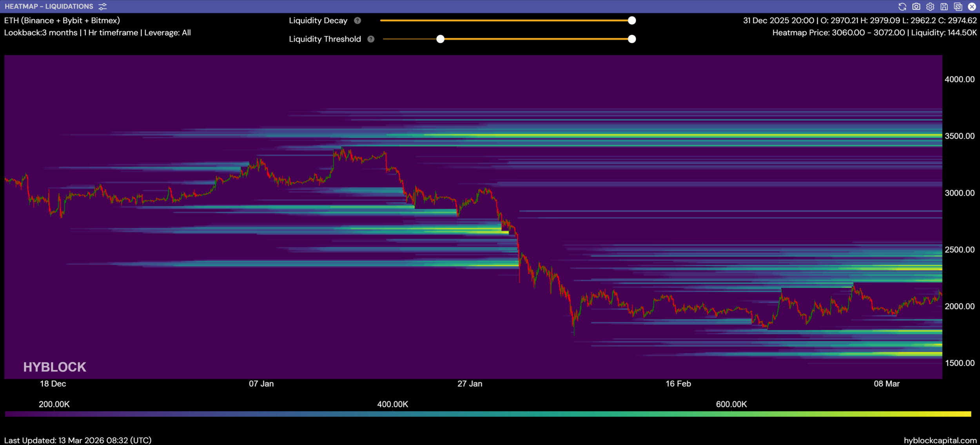Click the ETH exchange label text
Image resolution: width=980 pixels, height=445 pixels.
pos(62,21)
